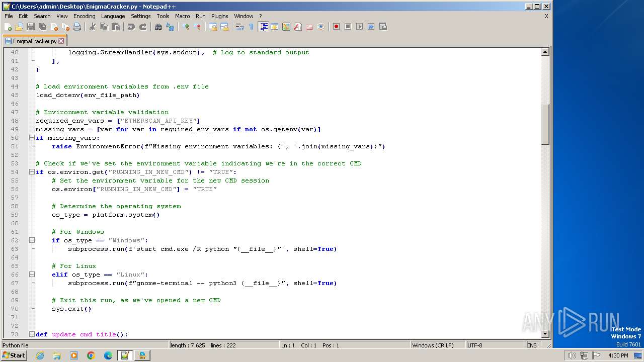
Task: Click the Save All toolbar icon
Action: (42, 27)
